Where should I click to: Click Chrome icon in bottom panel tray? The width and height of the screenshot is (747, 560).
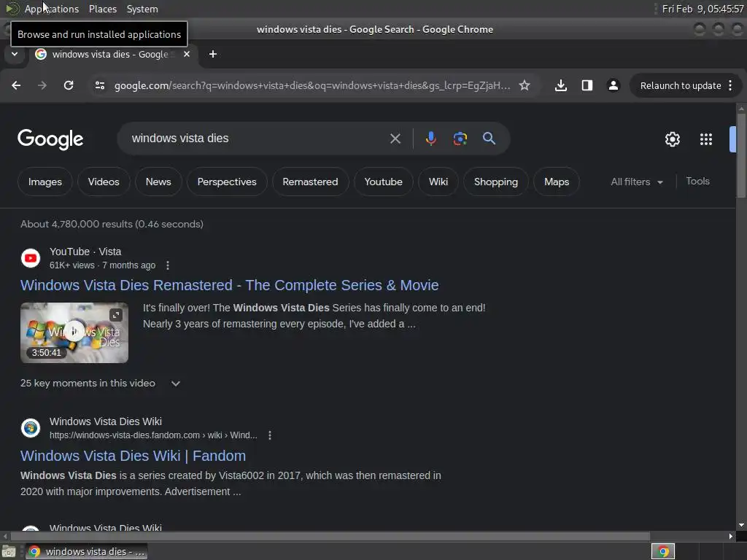point(663,551)
